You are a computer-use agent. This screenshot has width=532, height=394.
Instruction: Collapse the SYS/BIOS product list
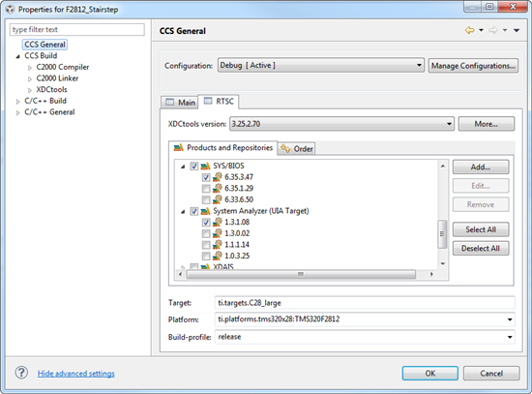coord(183,167)
